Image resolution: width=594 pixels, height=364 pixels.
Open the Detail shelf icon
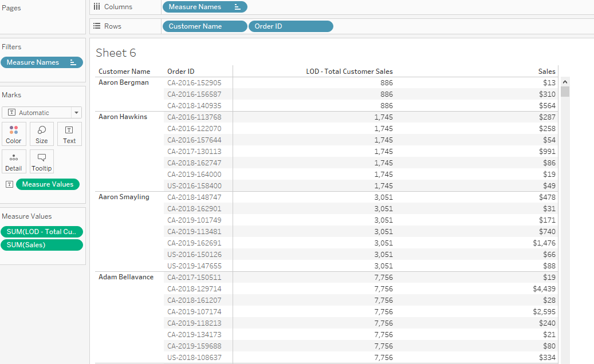[13, 161]
